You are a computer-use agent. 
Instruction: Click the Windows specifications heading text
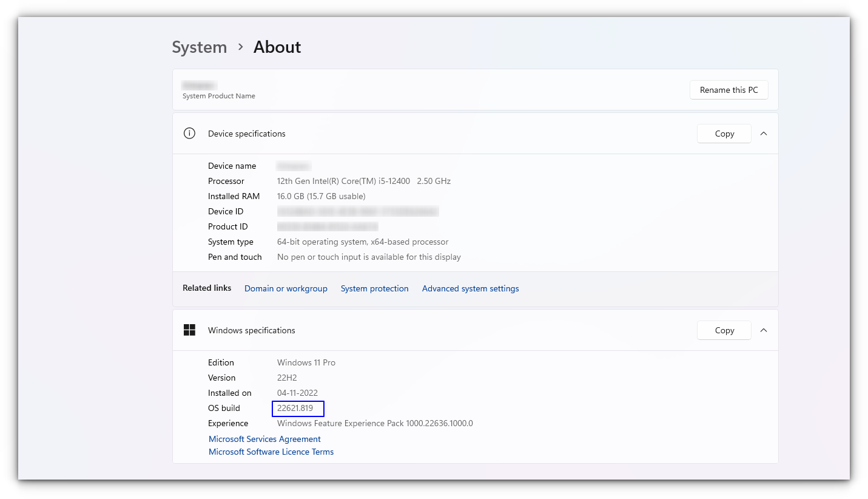pos(252,330)
